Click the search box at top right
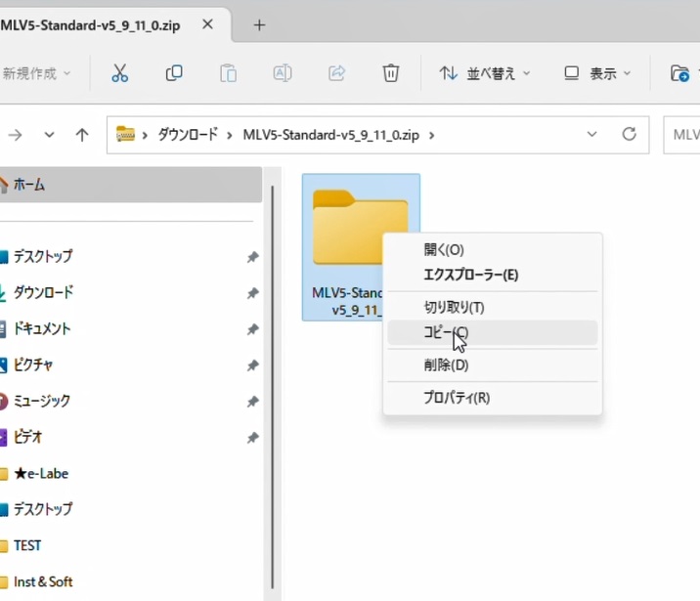The height and width of the screenshot is (601, 700). (681, 135)
